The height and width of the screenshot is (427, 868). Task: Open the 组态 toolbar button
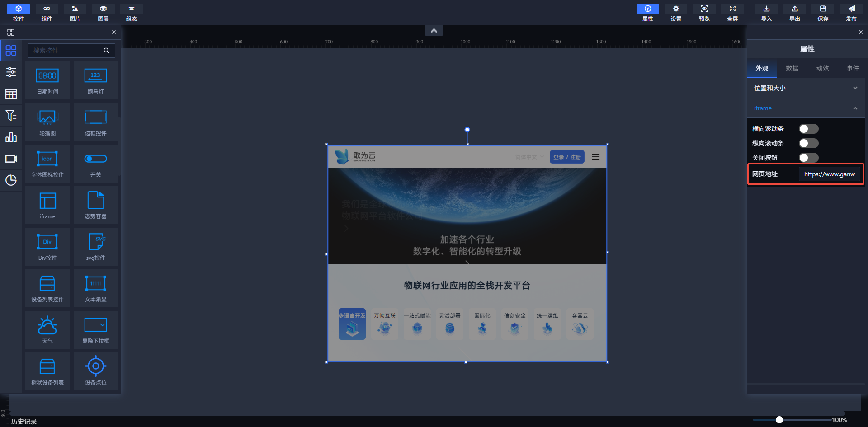(132, 13)
